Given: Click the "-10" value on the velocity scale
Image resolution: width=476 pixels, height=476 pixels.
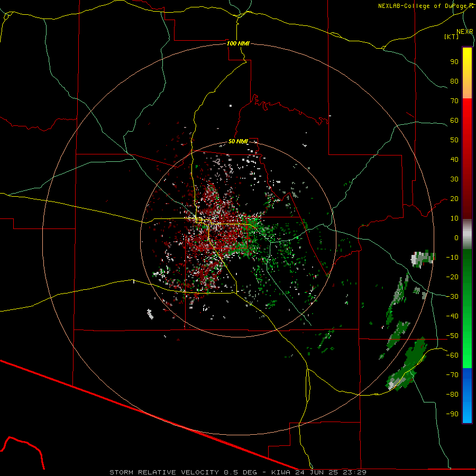Looking at the screenshot, I should 452,258.
